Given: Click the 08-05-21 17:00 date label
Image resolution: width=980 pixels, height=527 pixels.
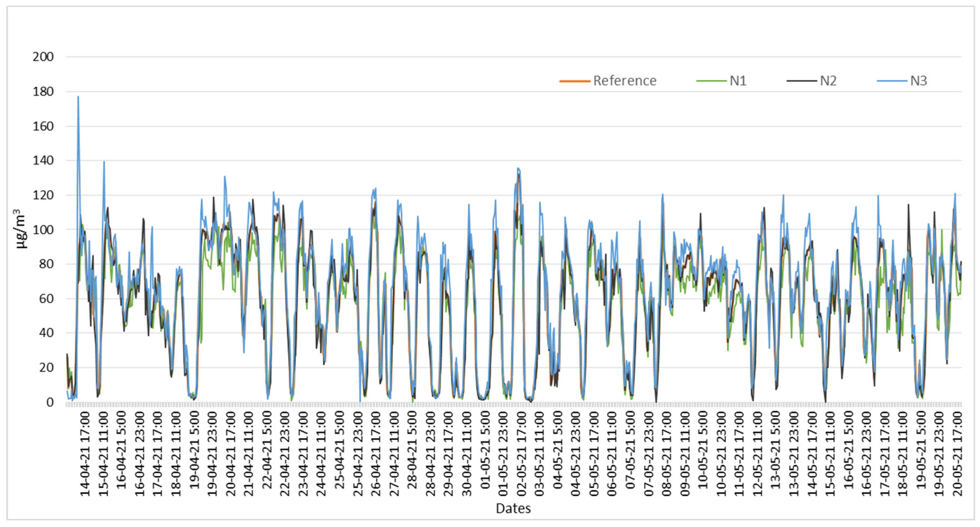Looking at the screenshot, I should pos(667,454).
